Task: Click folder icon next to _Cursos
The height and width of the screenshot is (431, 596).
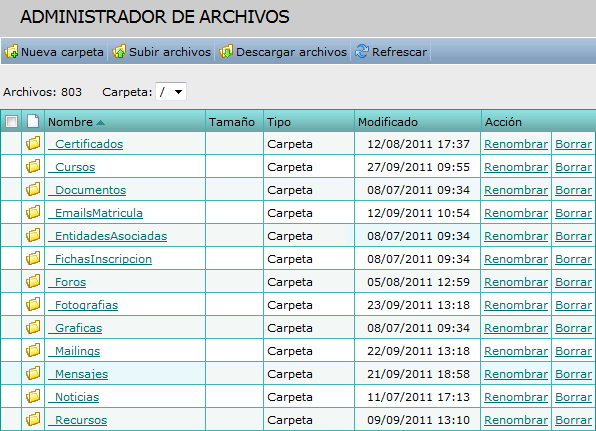Action: tap(33, 166)
